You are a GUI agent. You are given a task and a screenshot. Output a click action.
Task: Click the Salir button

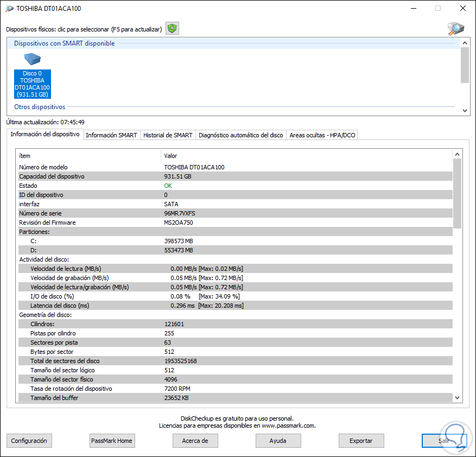444,441
